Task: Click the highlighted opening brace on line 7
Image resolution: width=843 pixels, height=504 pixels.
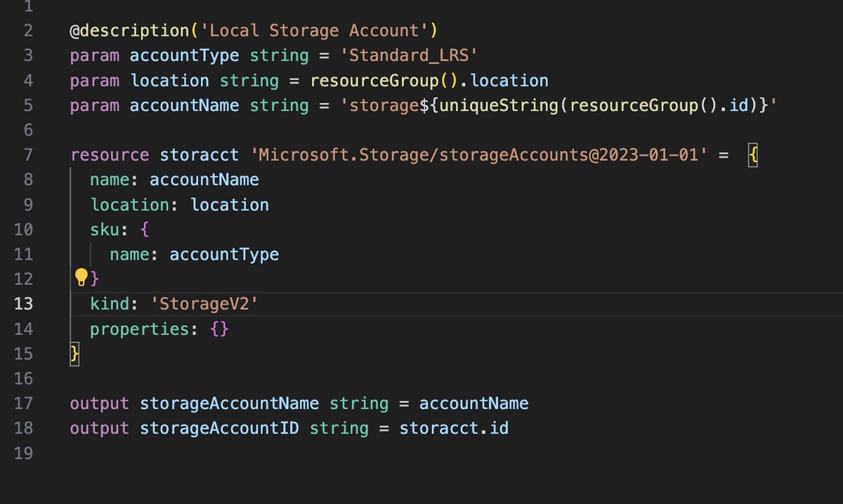Action: [752, 154]
